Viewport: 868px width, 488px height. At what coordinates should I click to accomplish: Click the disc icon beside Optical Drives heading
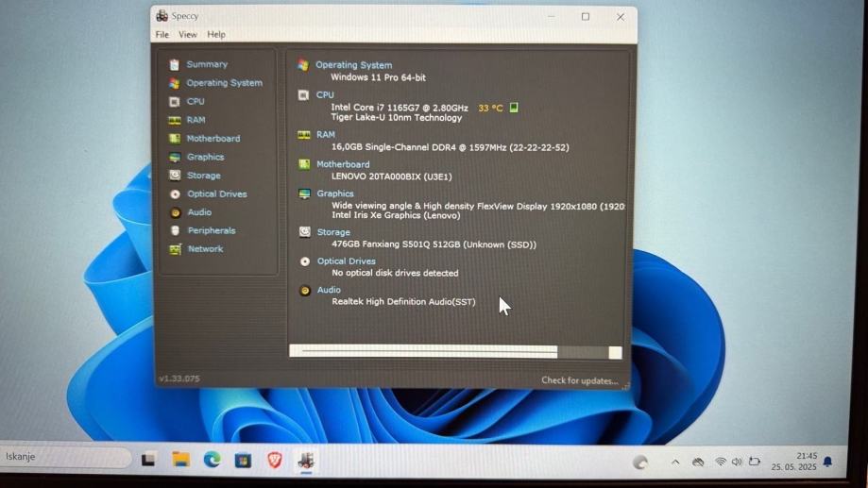click(x=305, y=261)
